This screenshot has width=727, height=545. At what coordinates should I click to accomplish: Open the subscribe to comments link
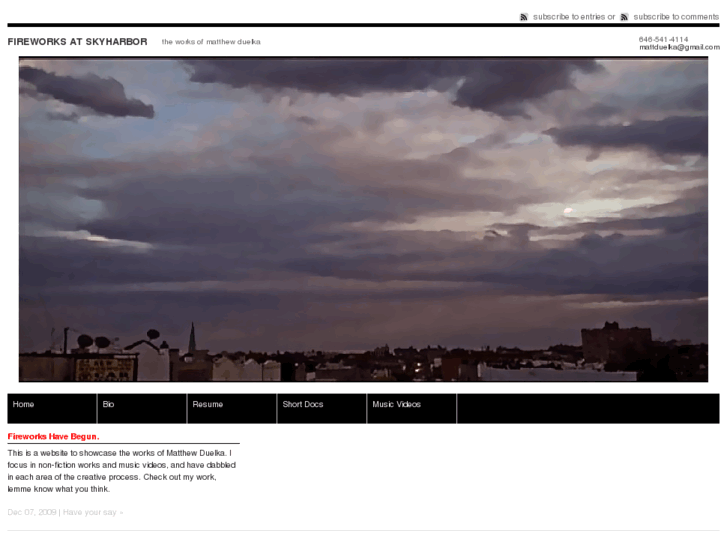(676, 17)
